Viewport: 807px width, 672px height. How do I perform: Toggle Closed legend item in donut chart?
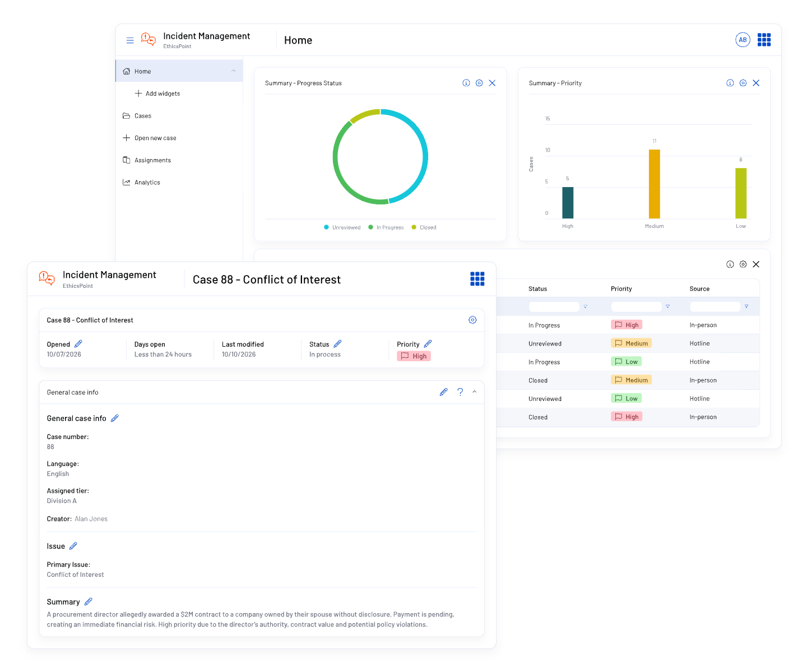click(x=424, y=227)
